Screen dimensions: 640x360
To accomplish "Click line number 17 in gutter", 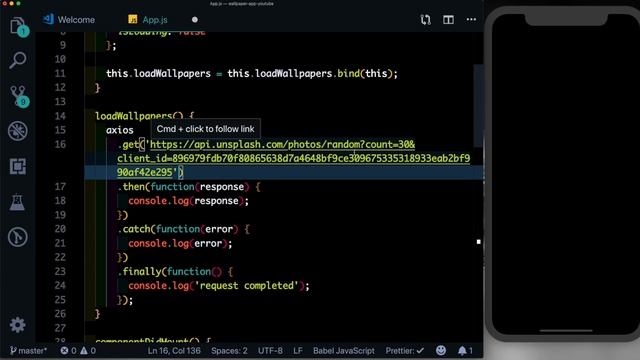I will pyautogui.click(x=60, y=187).
